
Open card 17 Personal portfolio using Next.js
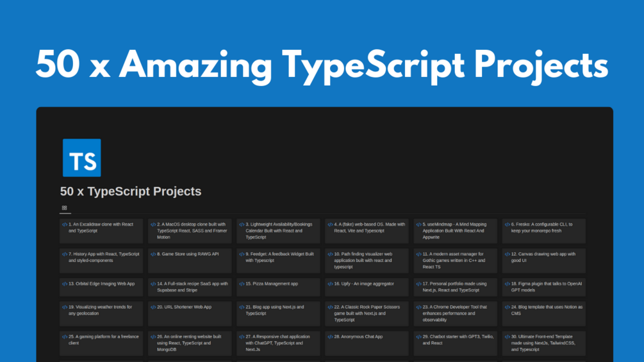pyautogui.click(x=455, y=287)
